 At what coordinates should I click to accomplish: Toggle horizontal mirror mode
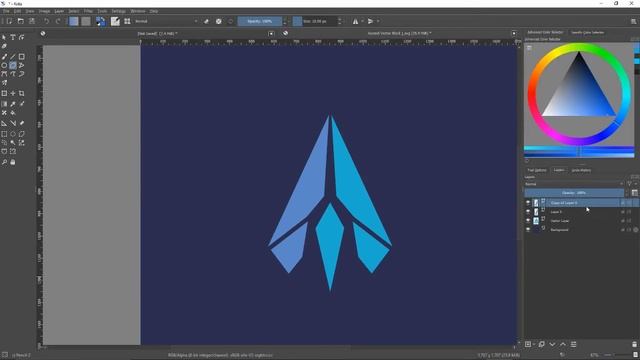(356, 21)
